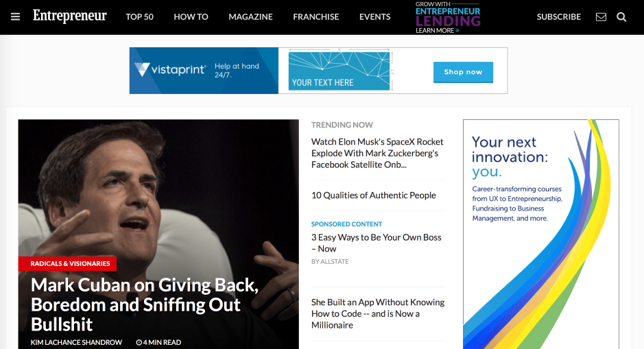Image resolution: width=644 pixels, height=349 pixels.
Task: Open the HOW TO menu item
Action: 191,17
